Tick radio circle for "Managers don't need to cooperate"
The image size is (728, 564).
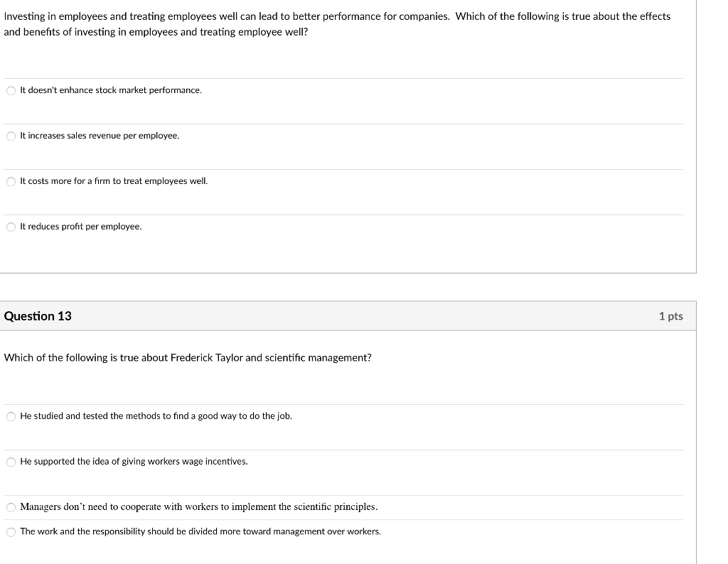[x=11, y=507]
